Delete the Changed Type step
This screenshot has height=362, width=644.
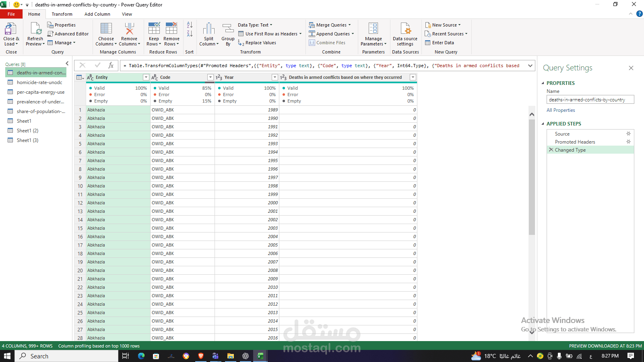551,150
